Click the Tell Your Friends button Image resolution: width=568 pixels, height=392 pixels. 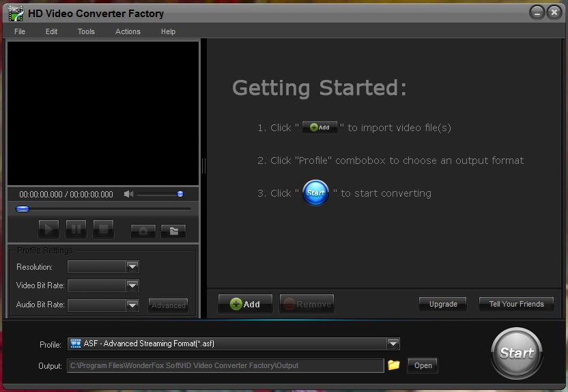tap(516, 304)
